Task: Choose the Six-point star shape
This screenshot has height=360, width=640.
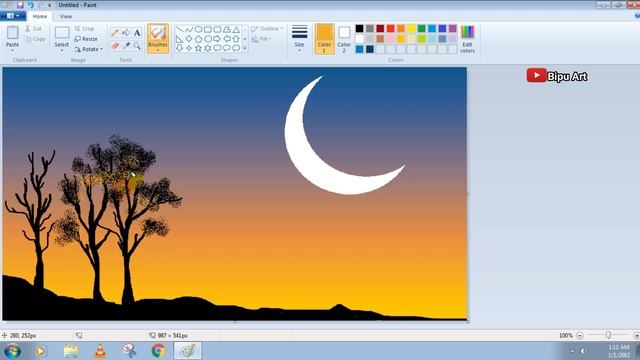Action: pos(208,48)
